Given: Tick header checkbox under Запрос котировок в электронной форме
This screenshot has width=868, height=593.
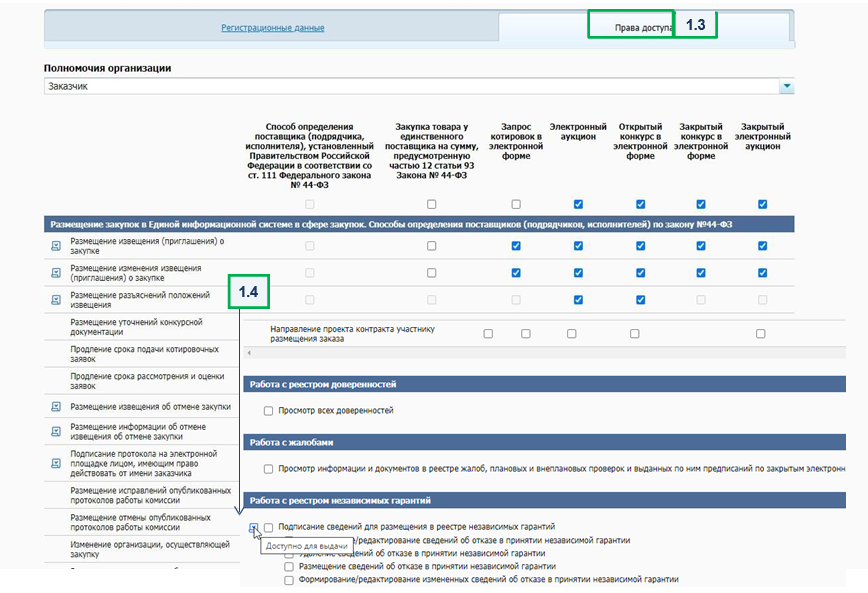Looking at the screenshot, I should [516, 204].
